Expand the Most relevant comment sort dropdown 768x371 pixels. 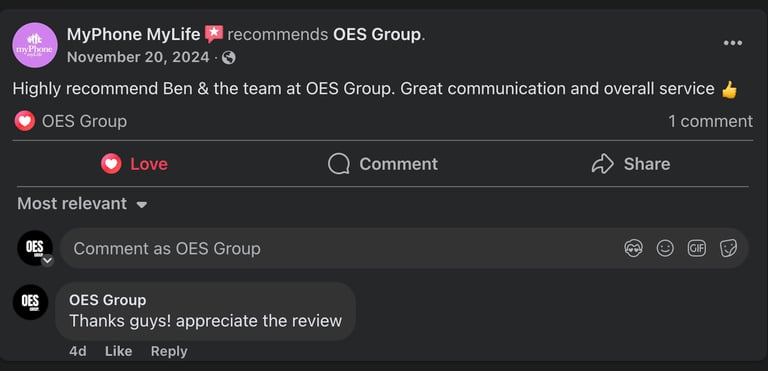(x=82, y=204)
